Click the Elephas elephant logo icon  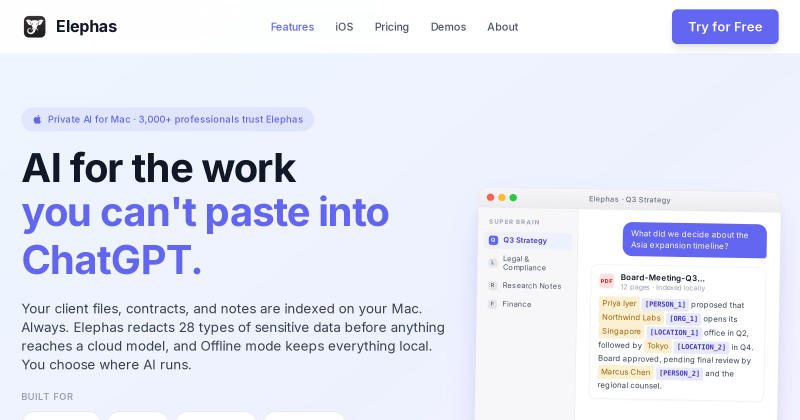pyautogui.click(x=35, y=27)
